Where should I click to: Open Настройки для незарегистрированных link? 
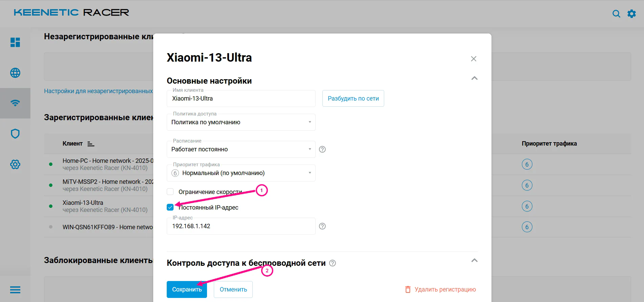point(98,91)
